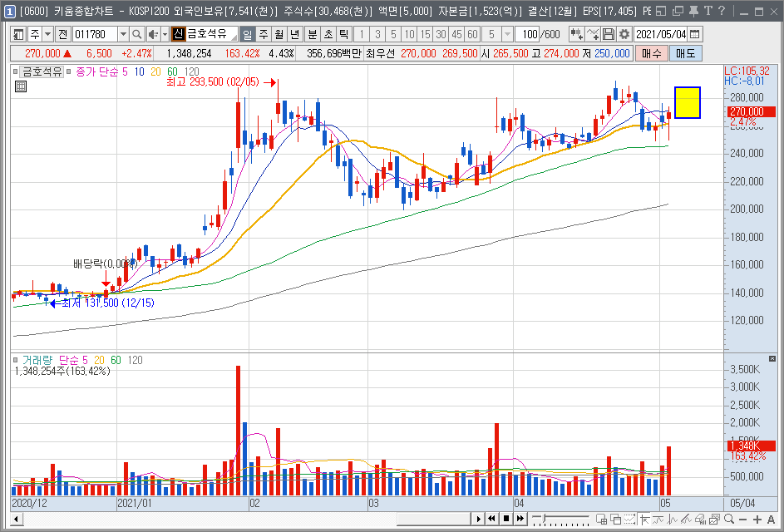Click the font size T icon
The height and width of the screenshot is (532, 784).
point(708,11)
